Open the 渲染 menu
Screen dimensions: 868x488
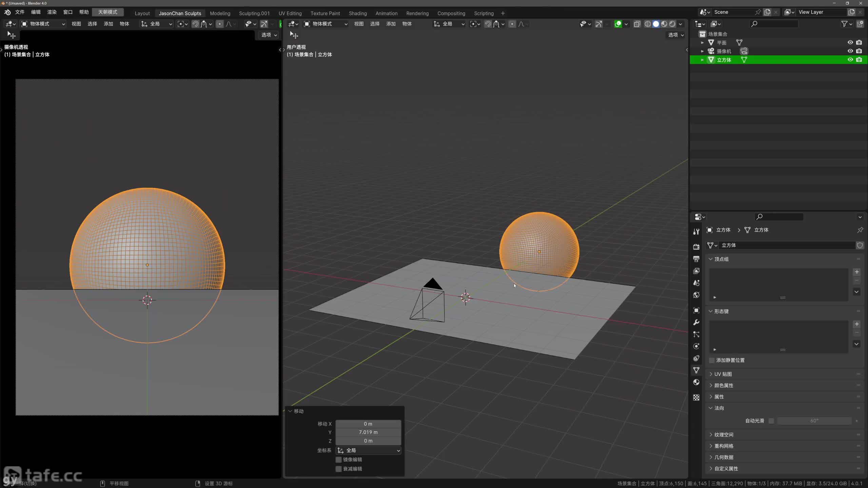52,12
